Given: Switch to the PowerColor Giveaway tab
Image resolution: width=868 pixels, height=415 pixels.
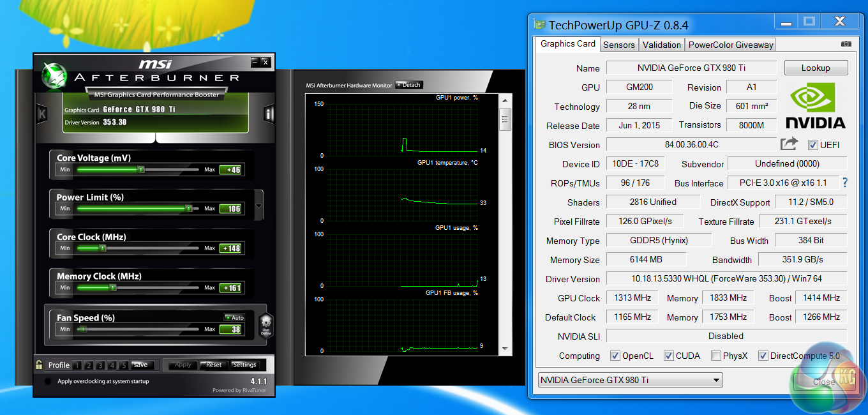Looking at the screenshot, I should tap(731, 45).
